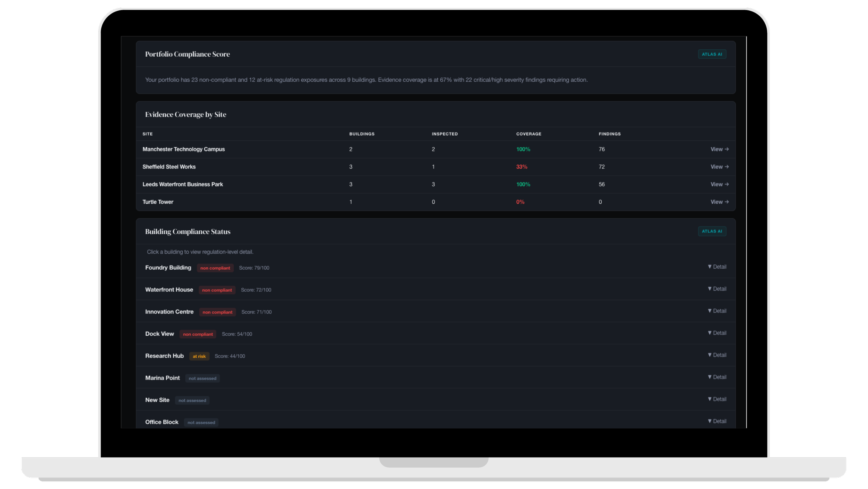Click View arrow for Turtle Tower

point(719,202)
